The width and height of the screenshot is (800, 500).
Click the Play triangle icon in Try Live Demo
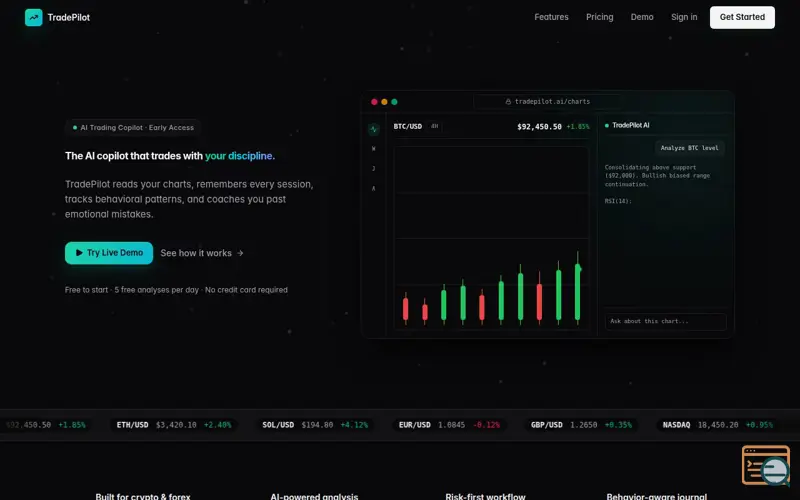pos(79,253)
